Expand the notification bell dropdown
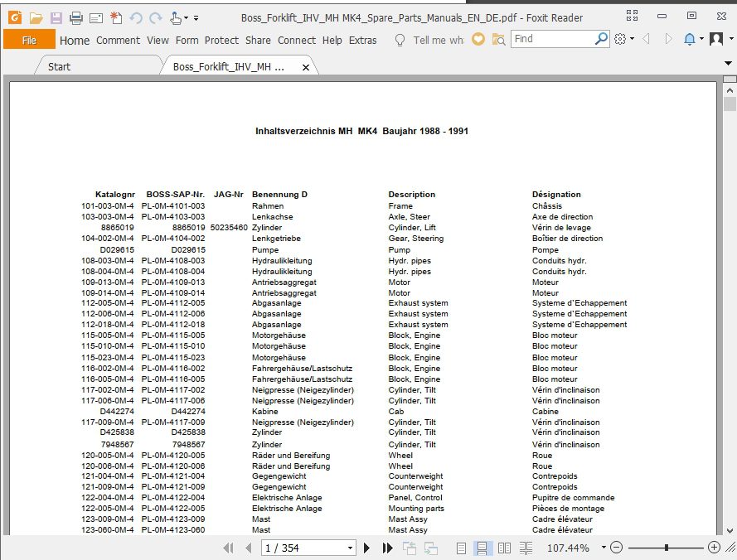 click(x=701, y=39)
